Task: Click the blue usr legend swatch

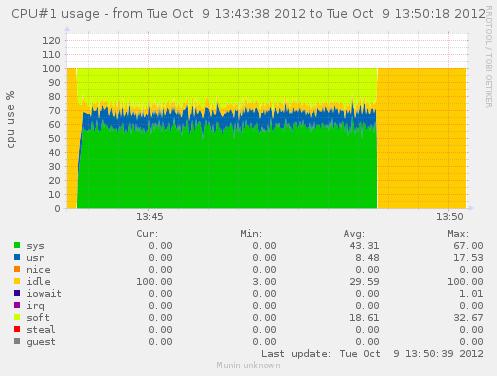Action: [17, 257]
